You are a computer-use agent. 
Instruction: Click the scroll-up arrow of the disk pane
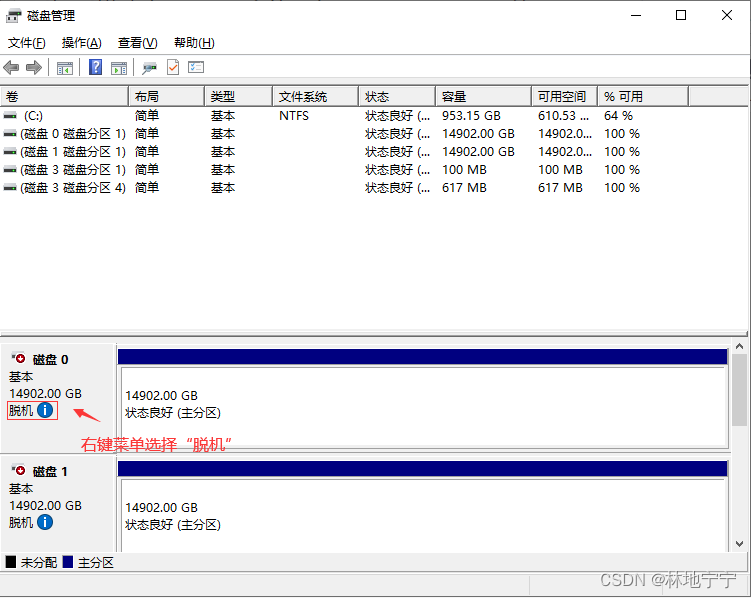click(739, 346)
